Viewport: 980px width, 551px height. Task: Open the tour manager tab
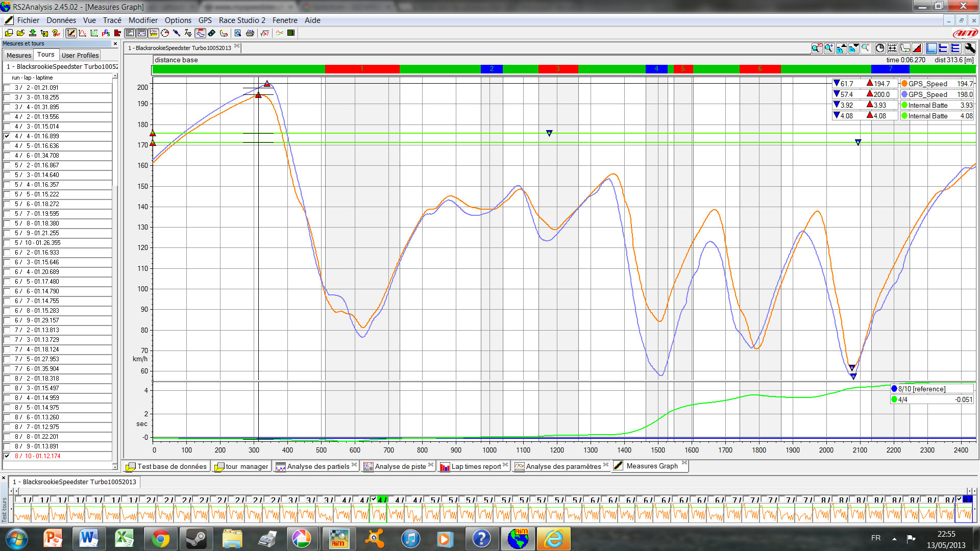(242, 466)
